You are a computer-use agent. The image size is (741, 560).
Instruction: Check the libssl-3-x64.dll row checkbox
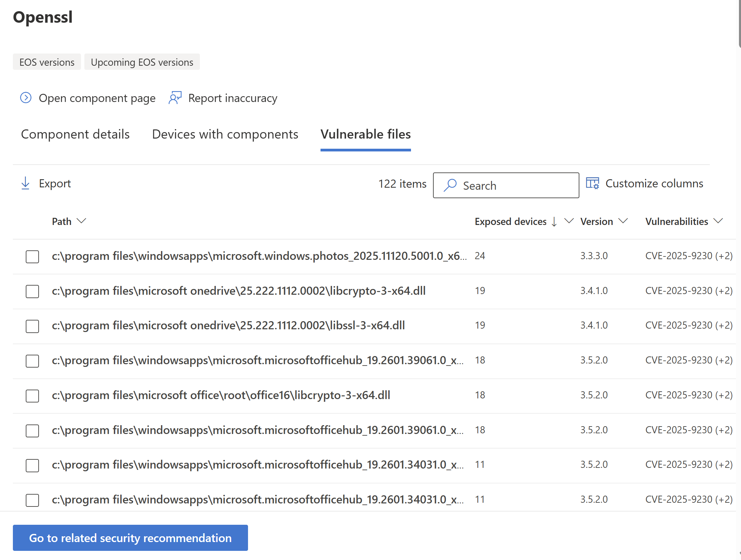(x=32, y=326)
